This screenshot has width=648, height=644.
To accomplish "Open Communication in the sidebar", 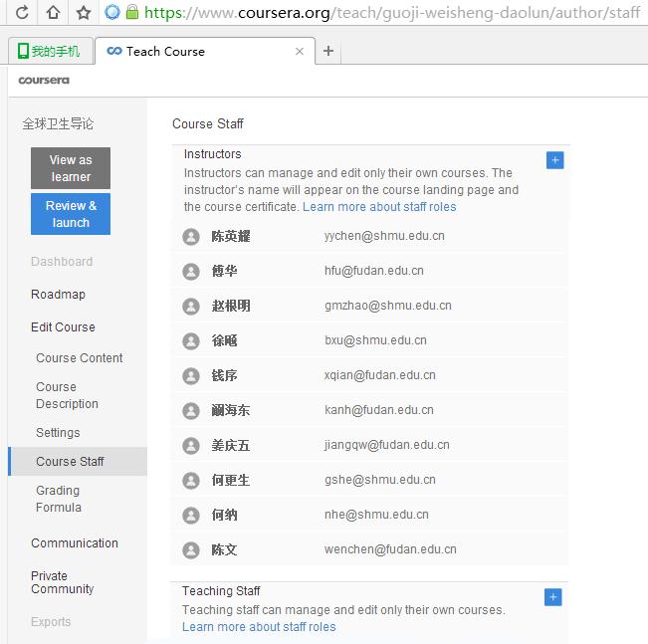I will point(75,542).
